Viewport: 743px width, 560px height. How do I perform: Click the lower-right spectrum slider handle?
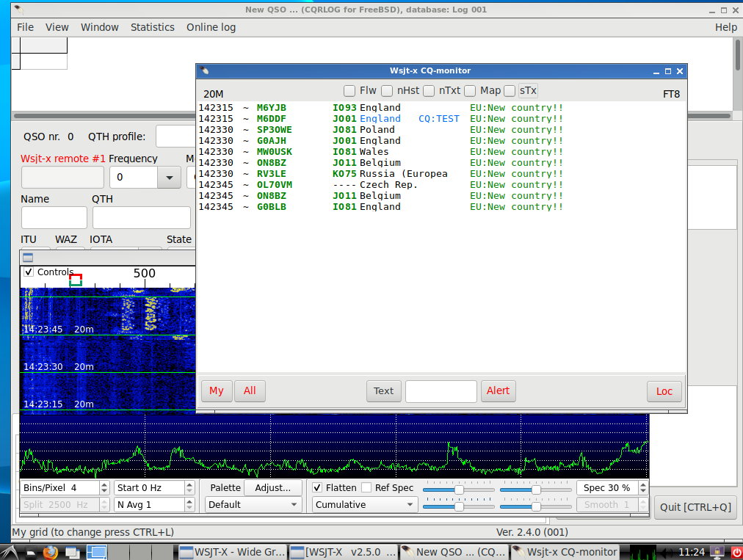pyautogui.click(x=536, y=506)
